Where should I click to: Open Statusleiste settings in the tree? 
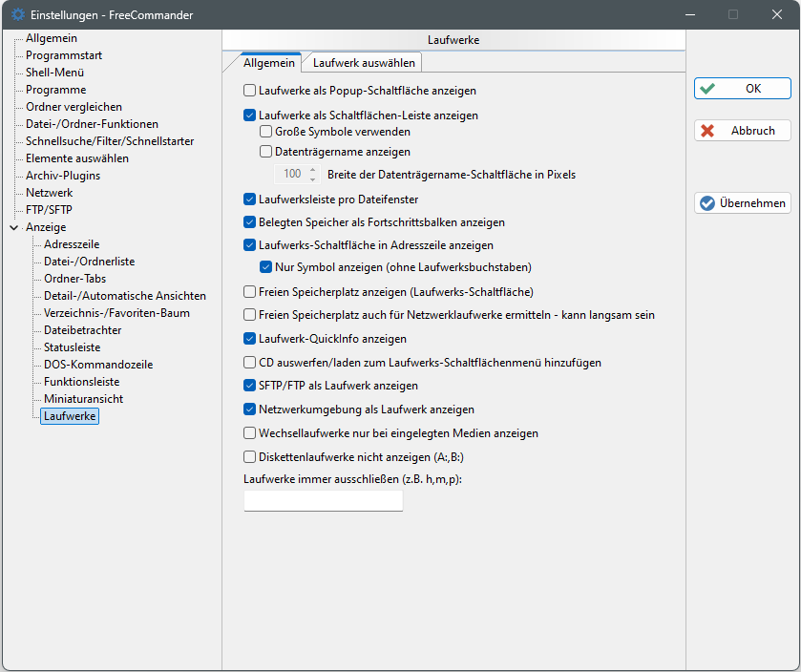[72, 347]
